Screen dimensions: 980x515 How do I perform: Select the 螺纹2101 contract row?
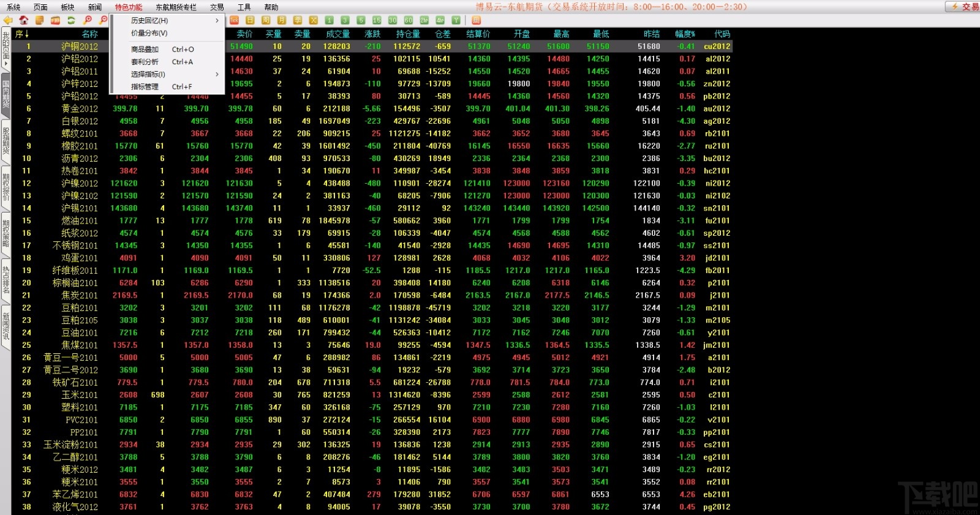[372, 133]
